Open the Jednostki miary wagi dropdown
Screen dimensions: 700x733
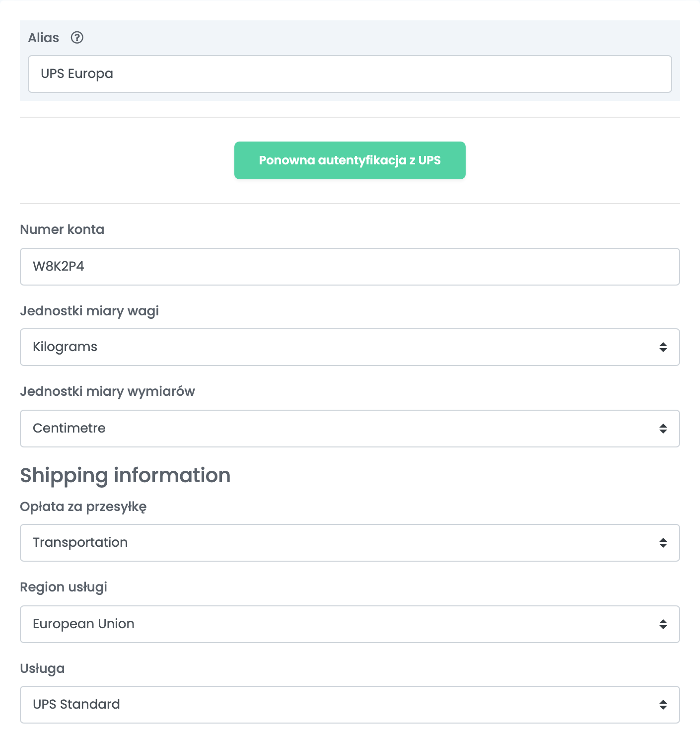pyautogui.click(x=350, y=347)
